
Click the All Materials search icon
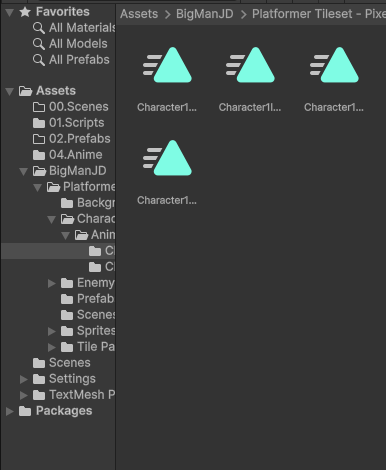tap(39, 28)
